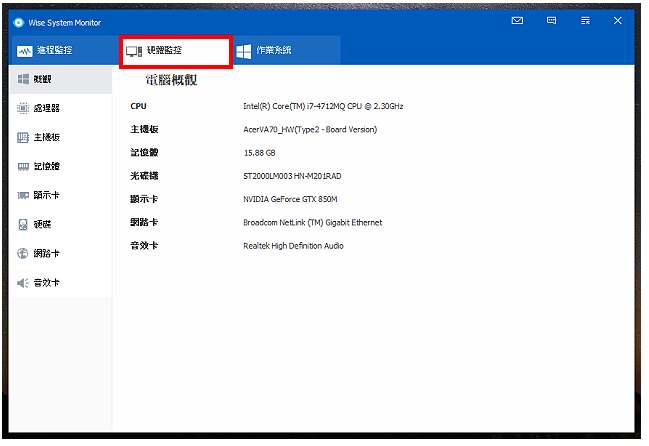
Task: Click the graphics card icon in sidebar
Action: pos(23,195)
